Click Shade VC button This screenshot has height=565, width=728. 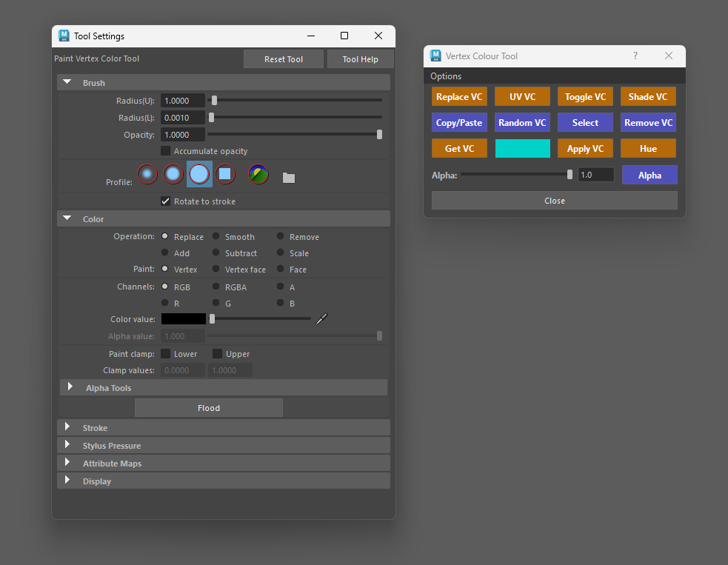648,96
